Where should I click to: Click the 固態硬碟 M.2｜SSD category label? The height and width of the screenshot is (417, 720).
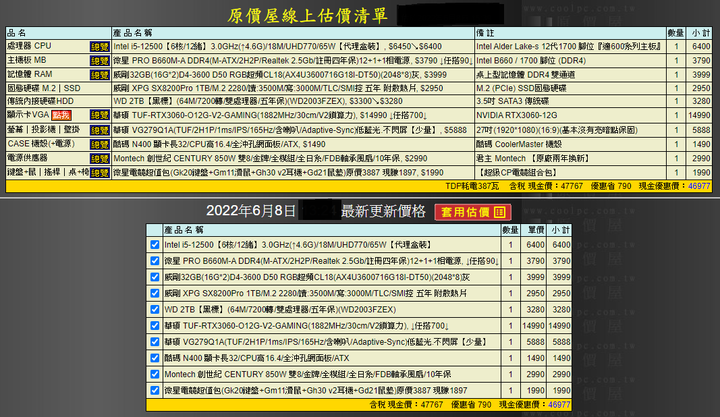pyautogui.click(x=44, y=88)
